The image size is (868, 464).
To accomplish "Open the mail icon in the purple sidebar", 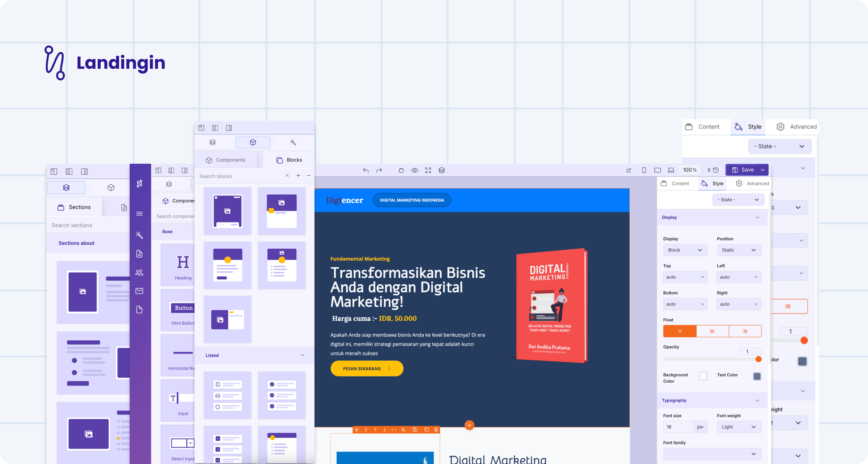I will point(139,291).
